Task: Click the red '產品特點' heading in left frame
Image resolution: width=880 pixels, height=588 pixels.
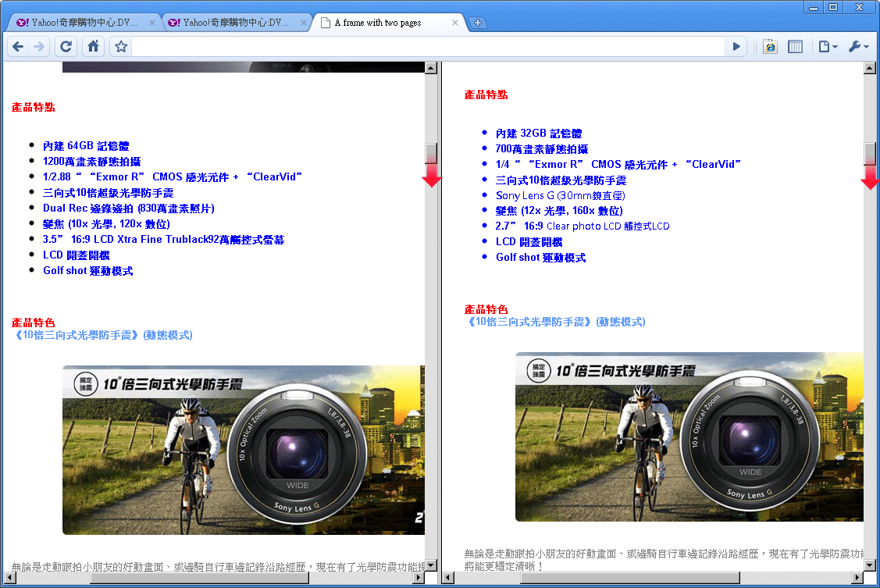Action: pos(33,107)
